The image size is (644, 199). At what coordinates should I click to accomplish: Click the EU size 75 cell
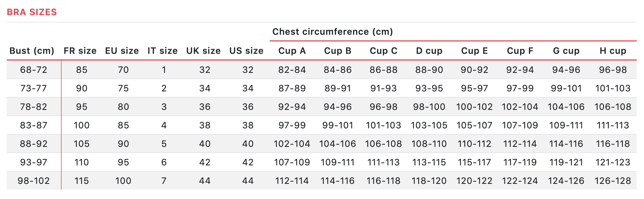click(123, 88)
